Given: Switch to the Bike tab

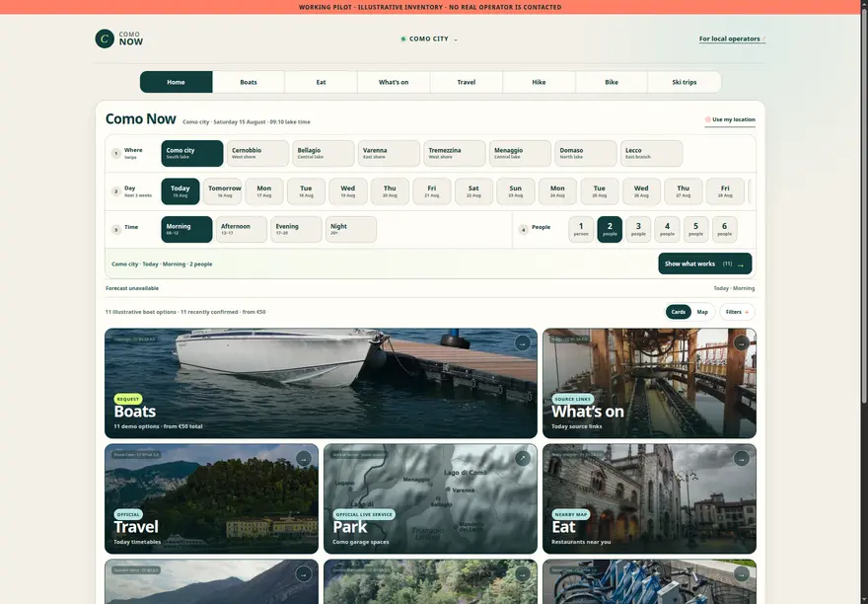Looking at the screenshot, I should pos(612,82).
